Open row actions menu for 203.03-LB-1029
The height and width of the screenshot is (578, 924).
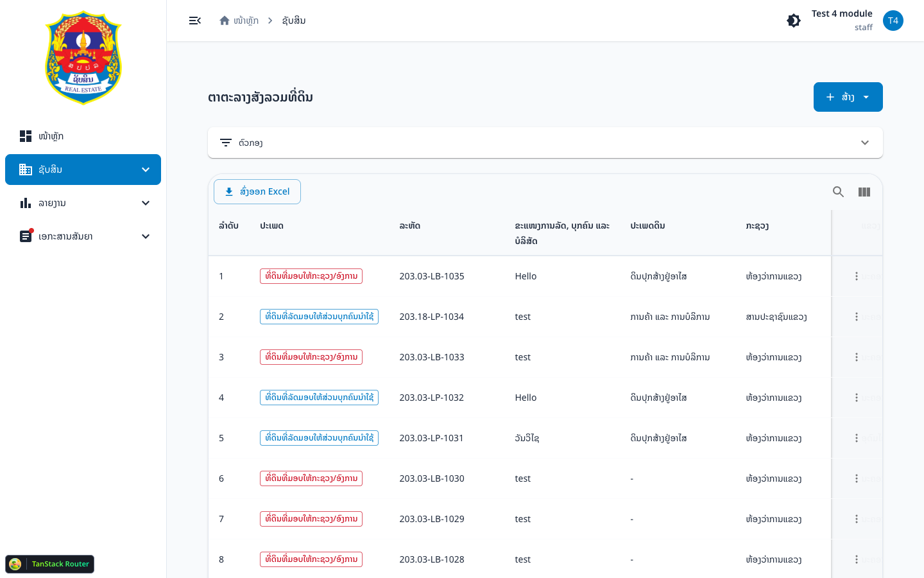point(857,519)
